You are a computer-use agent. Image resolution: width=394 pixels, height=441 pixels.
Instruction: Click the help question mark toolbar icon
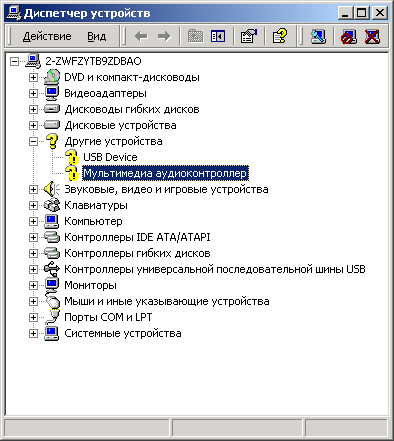click(280, 36)
